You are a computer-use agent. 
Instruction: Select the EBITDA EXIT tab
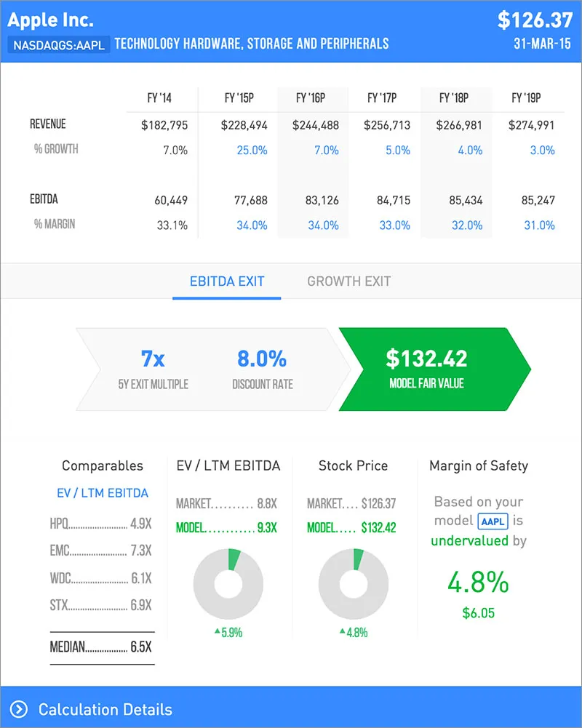(x=226, y=282)
